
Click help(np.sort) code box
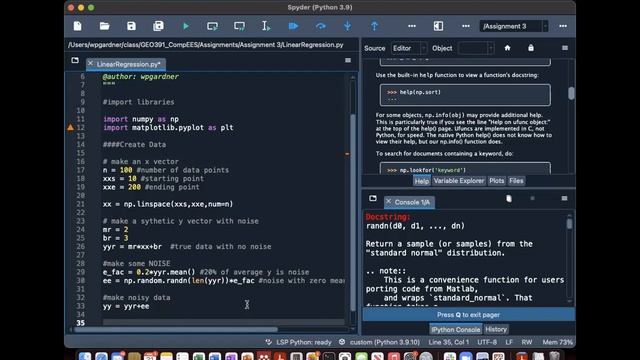pyautogui.click(x=465, y=95)
